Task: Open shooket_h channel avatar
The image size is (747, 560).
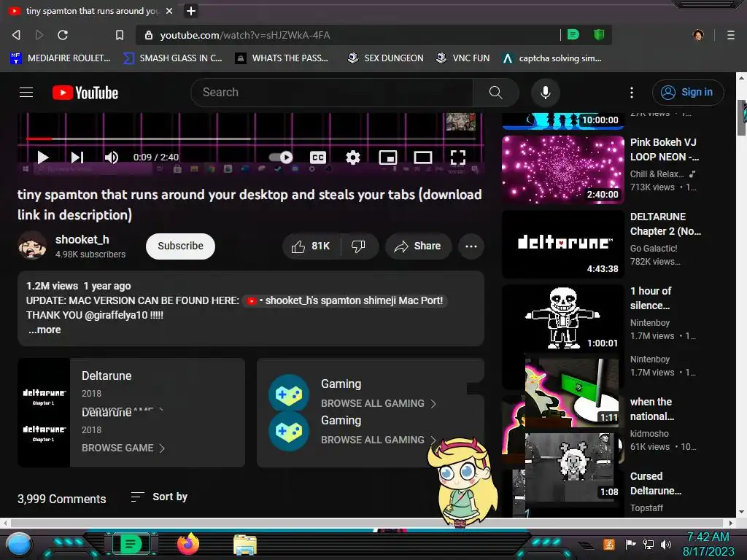Action: (x=32, y=245)
